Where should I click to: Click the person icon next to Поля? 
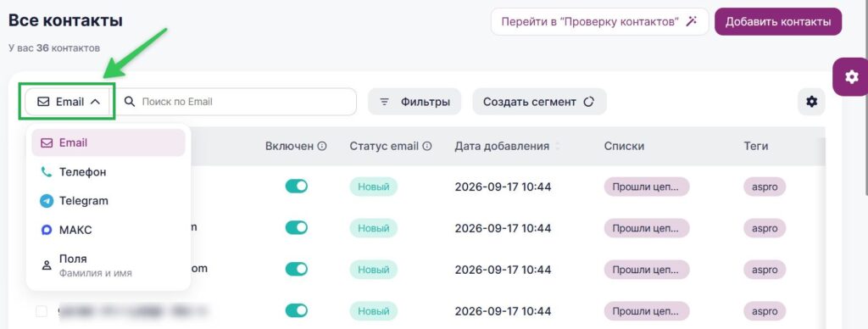pyautogui.click(x=47, y=265)
